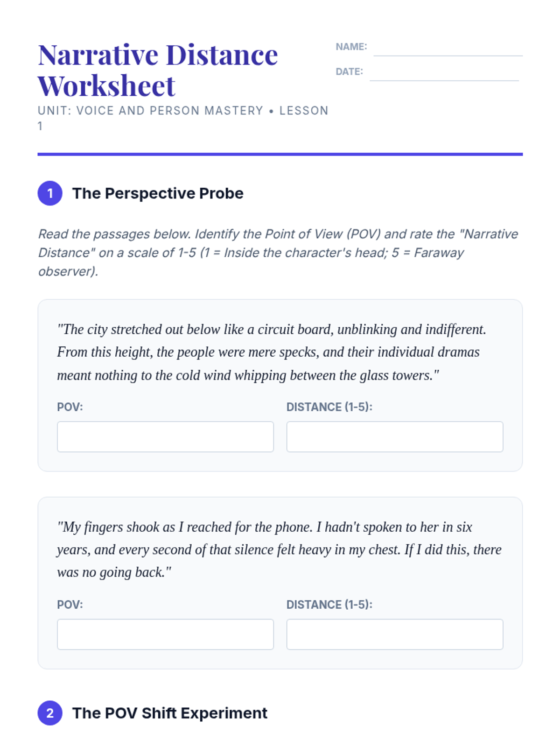Focus the POV field under phone passage
The width and height of the screenshot is (560, 747).
pos(165,634)
